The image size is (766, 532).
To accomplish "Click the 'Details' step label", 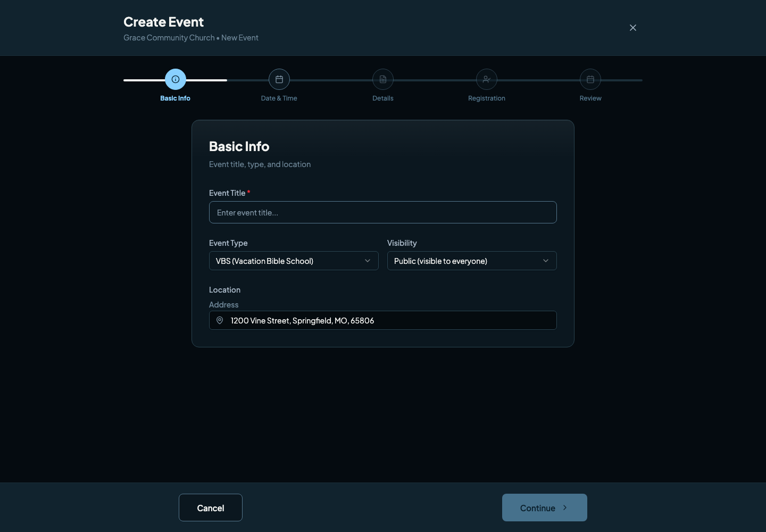I will tap(383, 98).
